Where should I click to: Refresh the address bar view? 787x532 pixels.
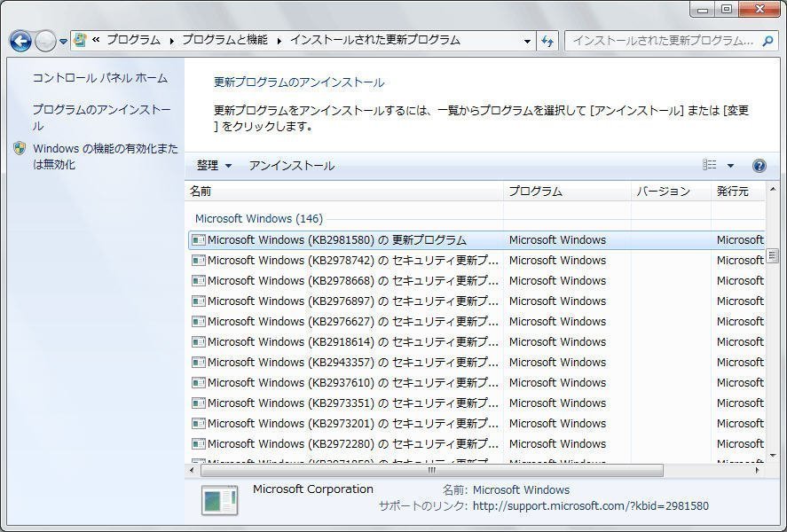[547, 41]
